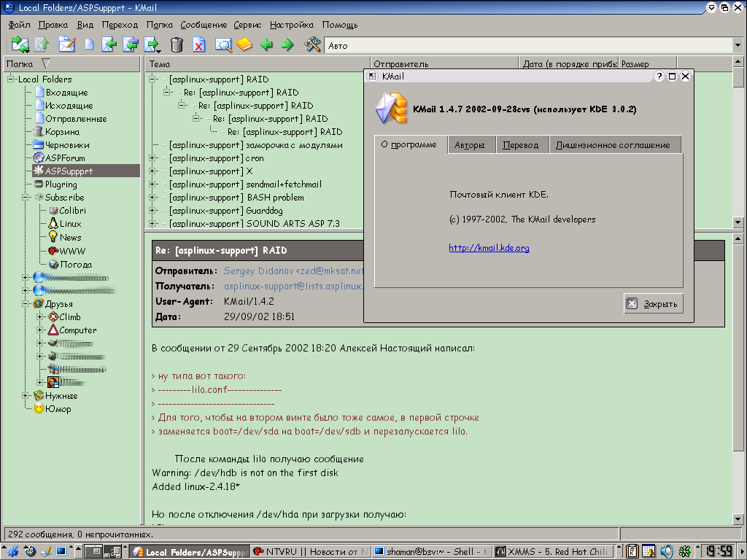The image size is (747, 560).
Task: Compose a new message with the pencil envelope icon
Action: click(x=66, y=44)
